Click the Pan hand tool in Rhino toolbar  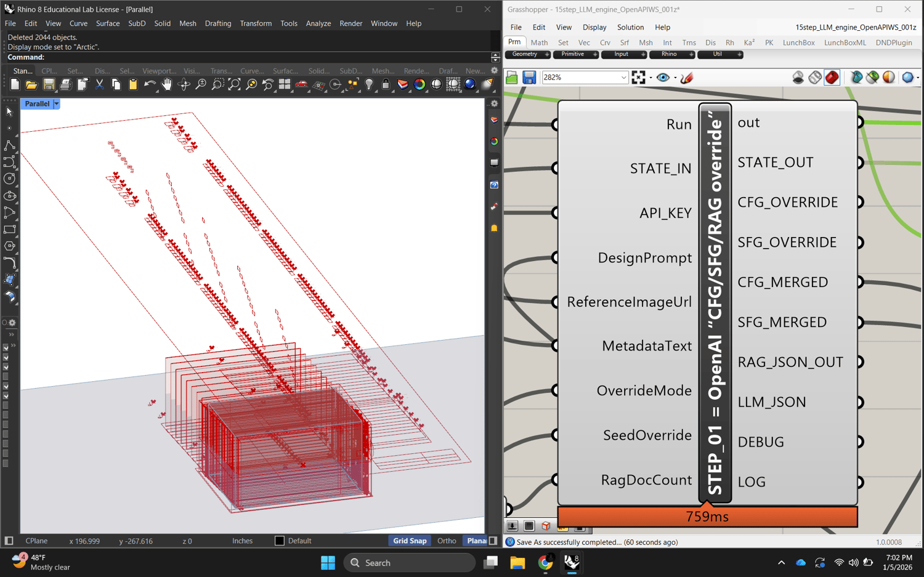(x=166, y=84)
